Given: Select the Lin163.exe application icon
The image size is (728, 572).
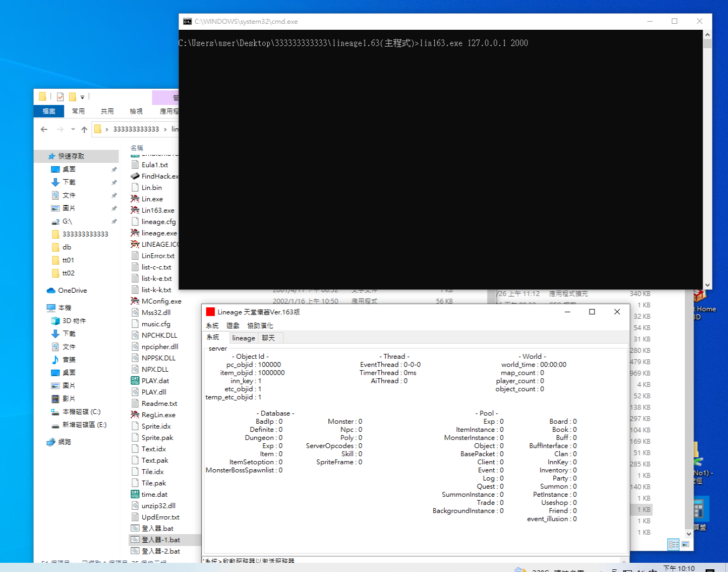Looking at the screenshot, I should [135, 210].
